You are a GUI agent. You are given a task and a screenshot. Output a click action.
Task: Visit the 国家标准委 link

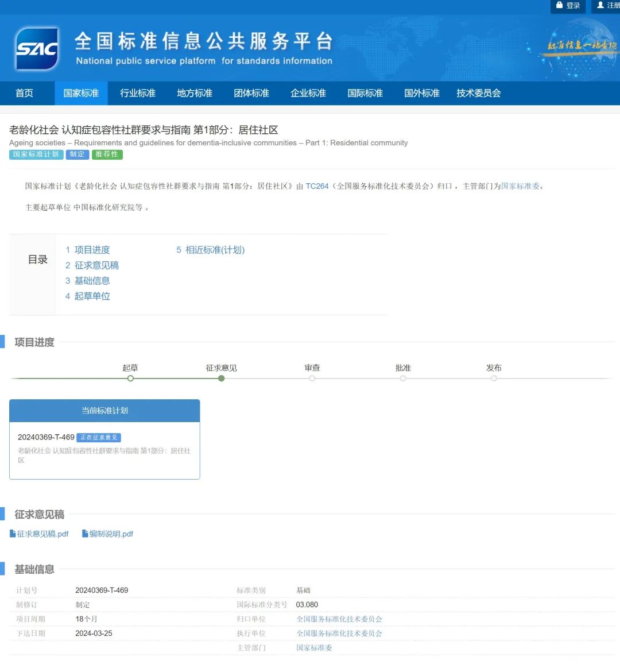[520, 186]
